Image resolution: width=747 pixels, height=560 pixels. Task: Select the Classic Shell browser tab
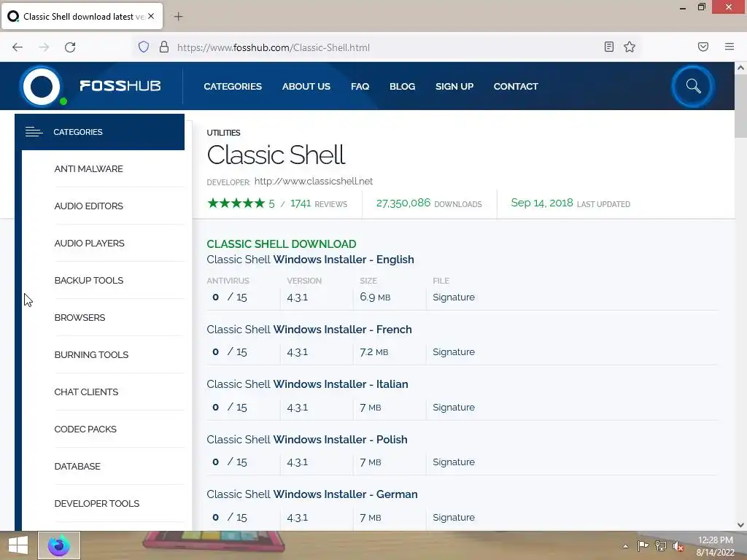point(82,16)
